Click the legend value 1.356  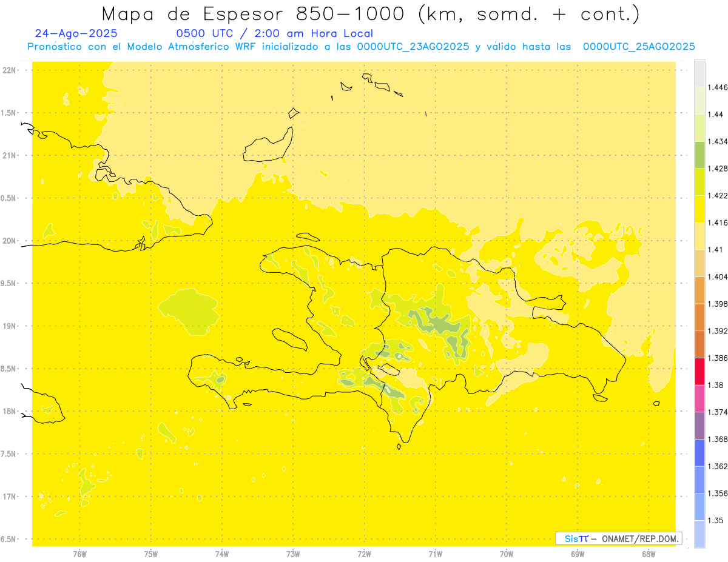[x=717, y=493]
